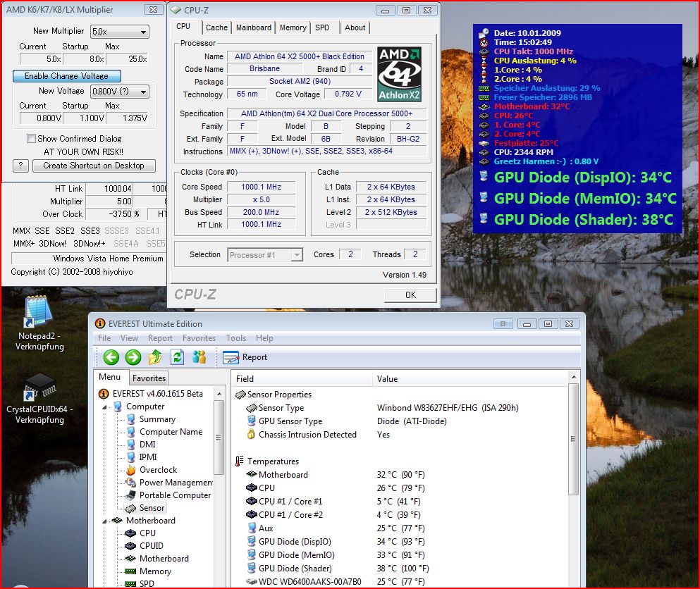This screenshot has height=589, width=700.
Task: Switch to EVEREST Favorites tab
Action: point(149,378)
